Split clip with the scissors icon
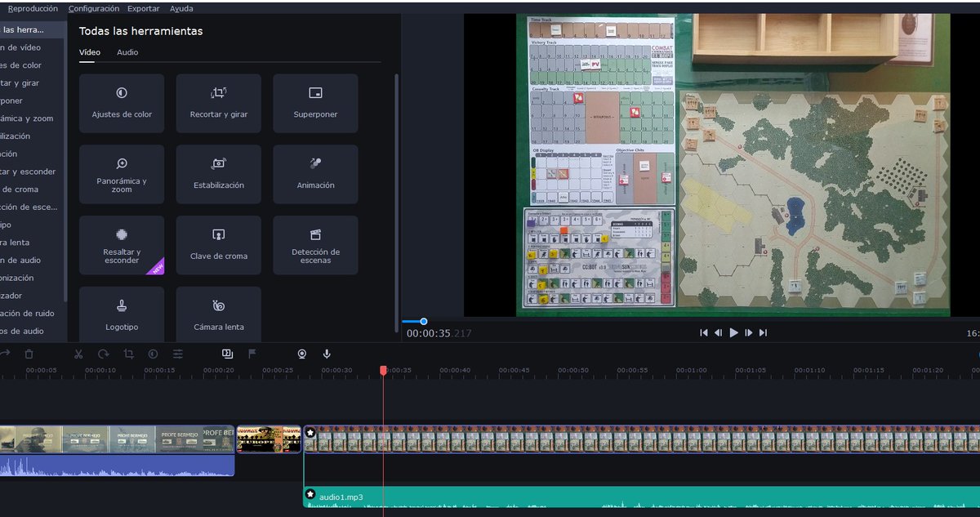The image size is (980, 517). click(78, 354)
